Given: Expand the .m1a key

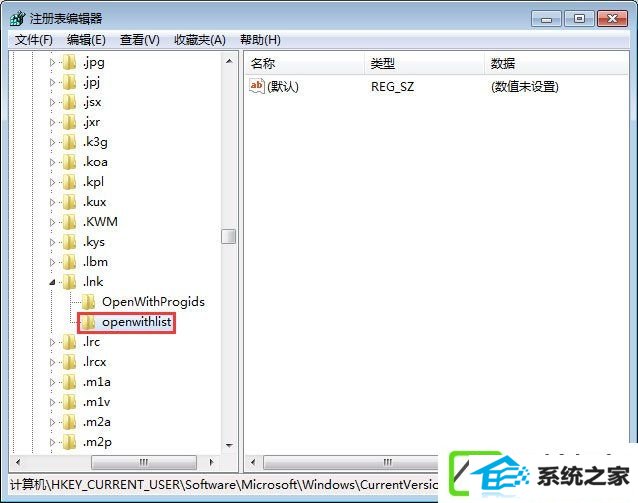Looking at the screenshot, I should tap(52, 382).
